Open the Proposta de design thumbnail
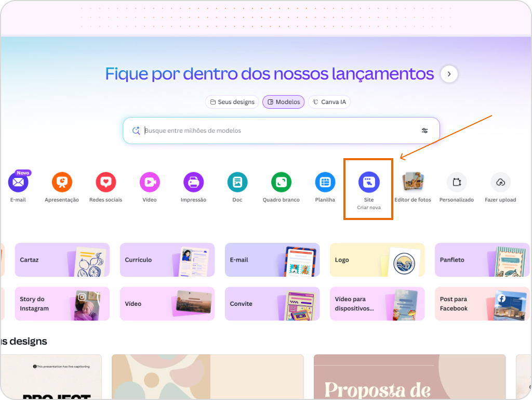Screen dimensions: 532x400 coord(410,377)
